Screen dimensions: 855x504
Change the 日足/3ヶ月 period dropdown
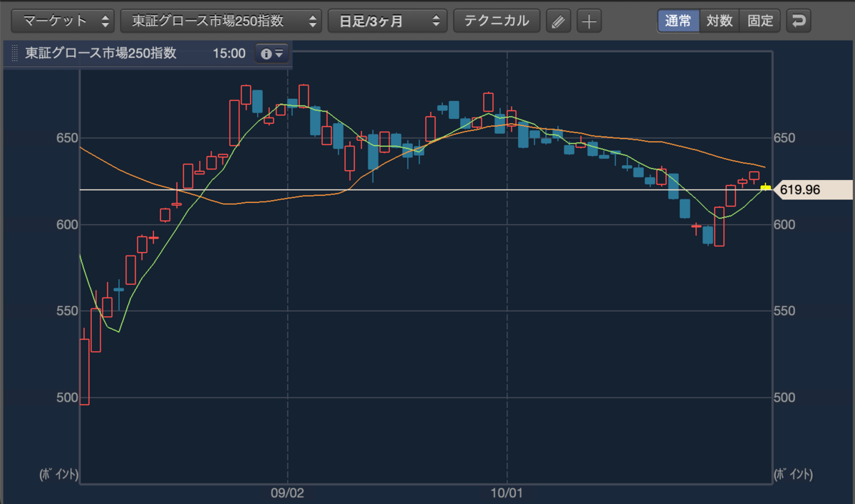[x=387, y=21]
